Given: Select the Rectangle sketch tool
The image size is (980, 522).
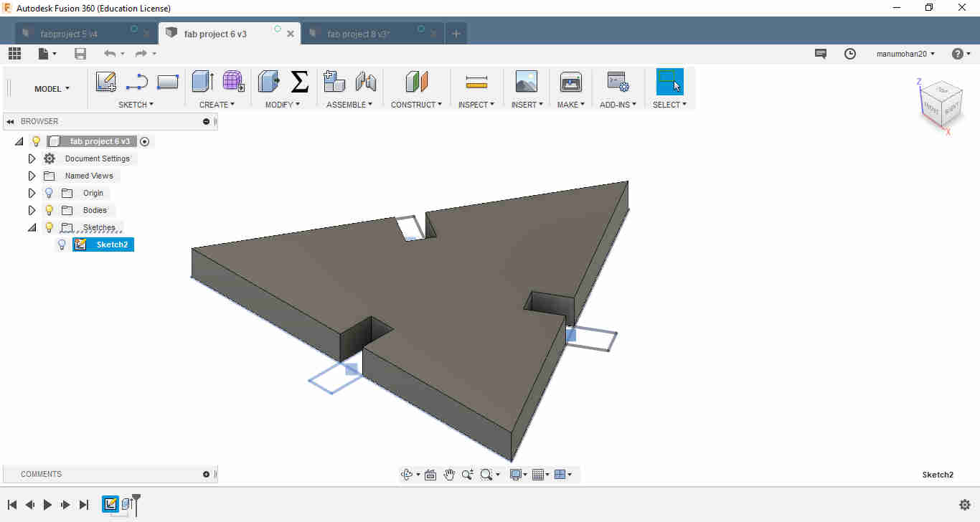Looking at the screenshot, I should tap(167, 82).
